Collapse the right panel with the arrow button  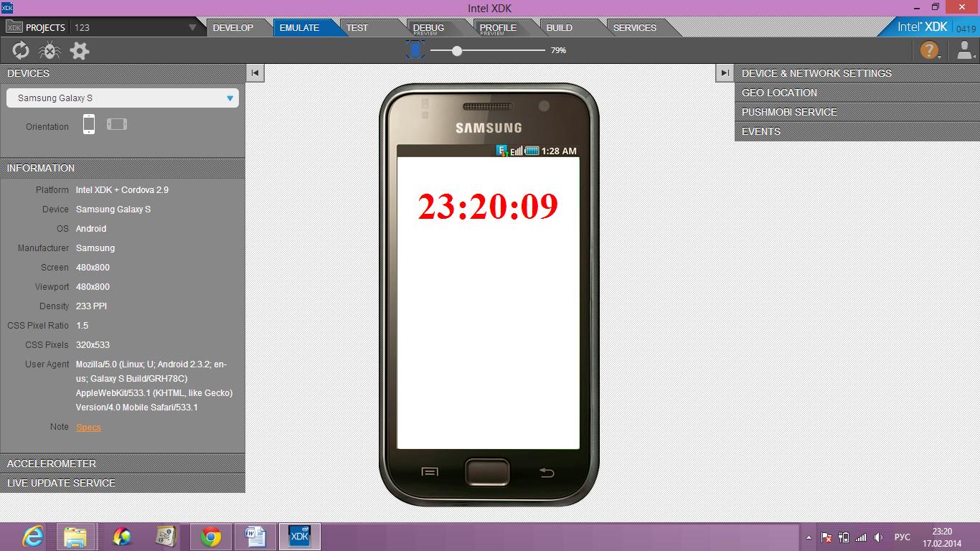pos(725,72)
